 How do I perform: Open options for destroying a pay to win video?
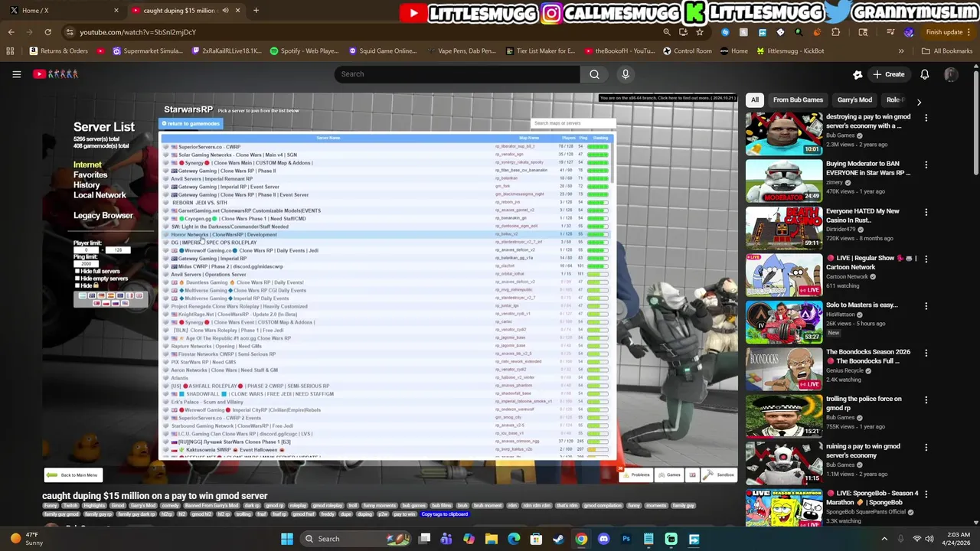point(926,118)
